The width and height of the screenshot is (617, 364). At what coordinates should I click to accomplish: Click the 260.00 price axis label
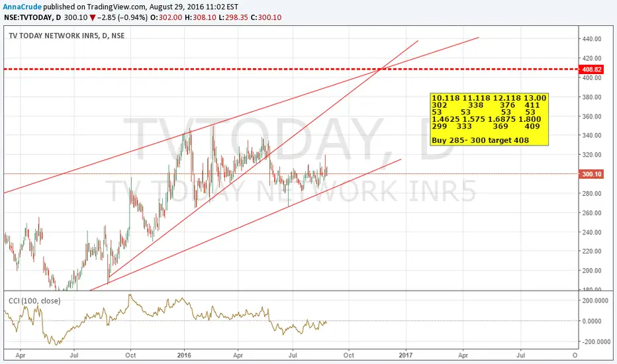[x=591, y=212]
